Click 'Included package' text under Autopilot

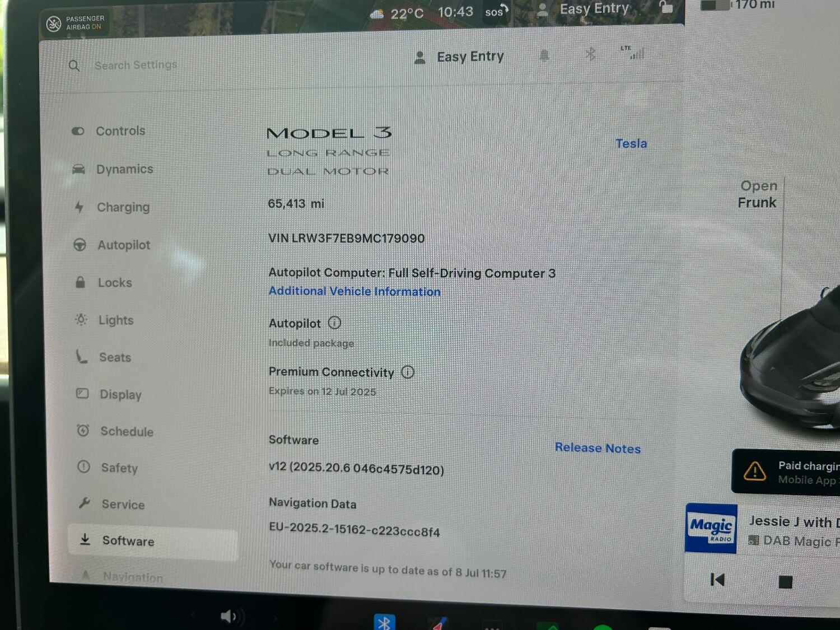[311, 343]
